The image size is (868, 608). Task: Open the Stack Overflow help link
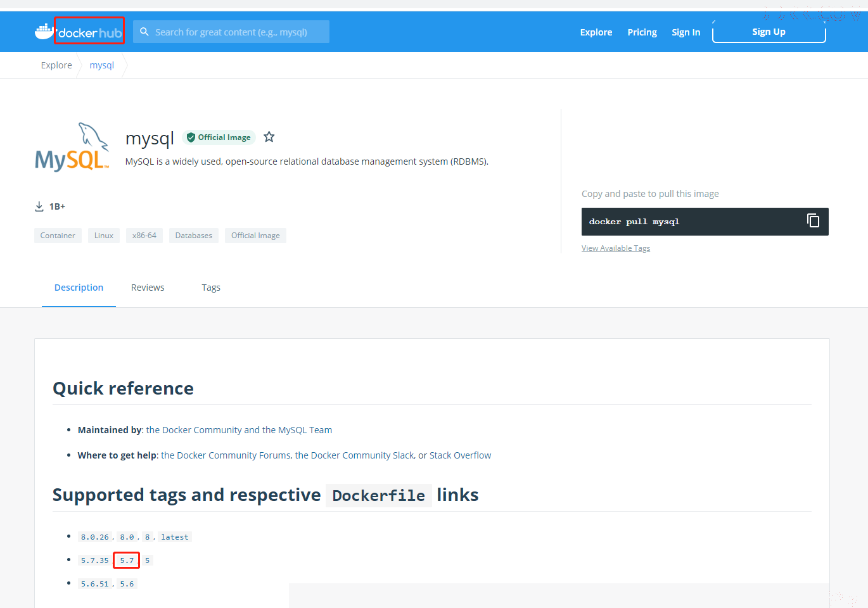point(460,455)
